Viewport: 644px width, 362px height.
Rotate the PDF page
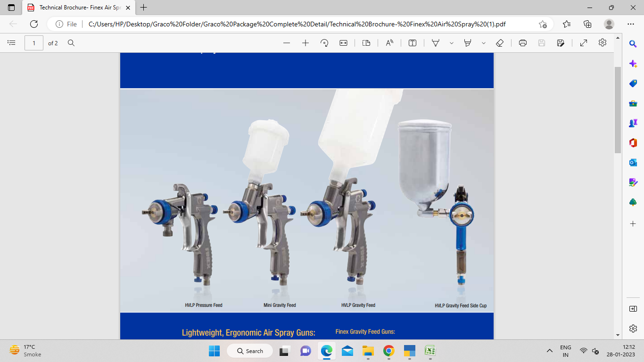point(324,42)
